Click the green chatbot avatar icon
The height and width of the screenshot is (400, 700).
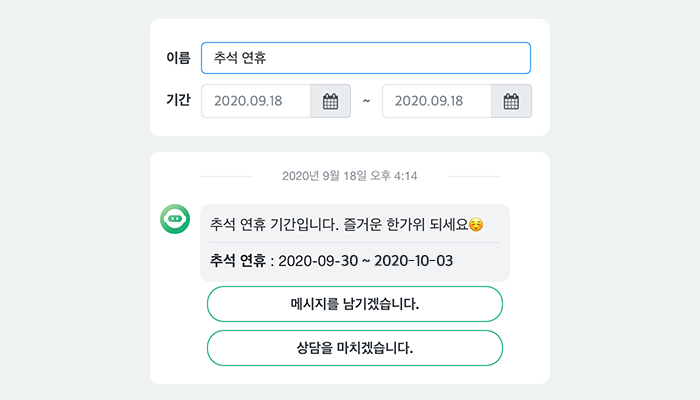(175, 219)
